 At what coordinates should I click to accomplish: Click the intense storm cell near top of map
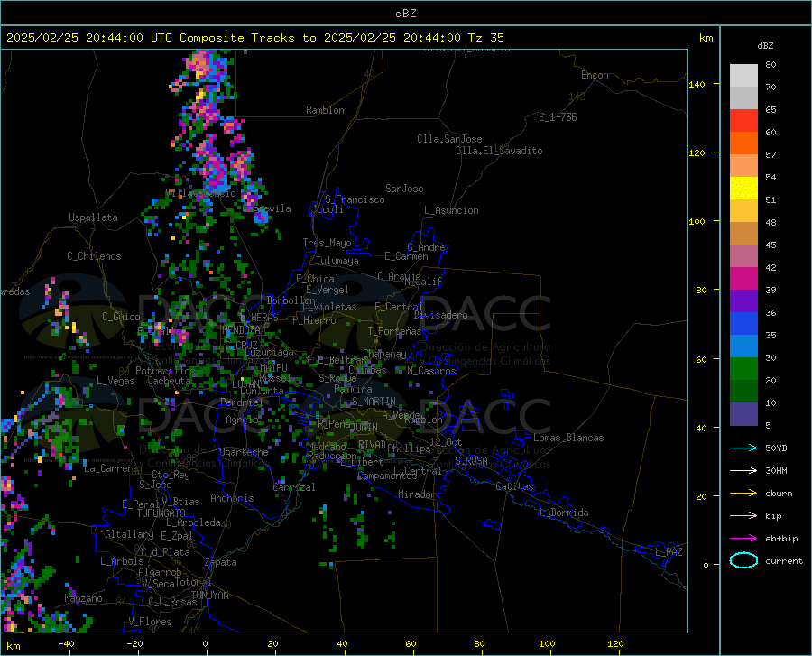point(201,65)
